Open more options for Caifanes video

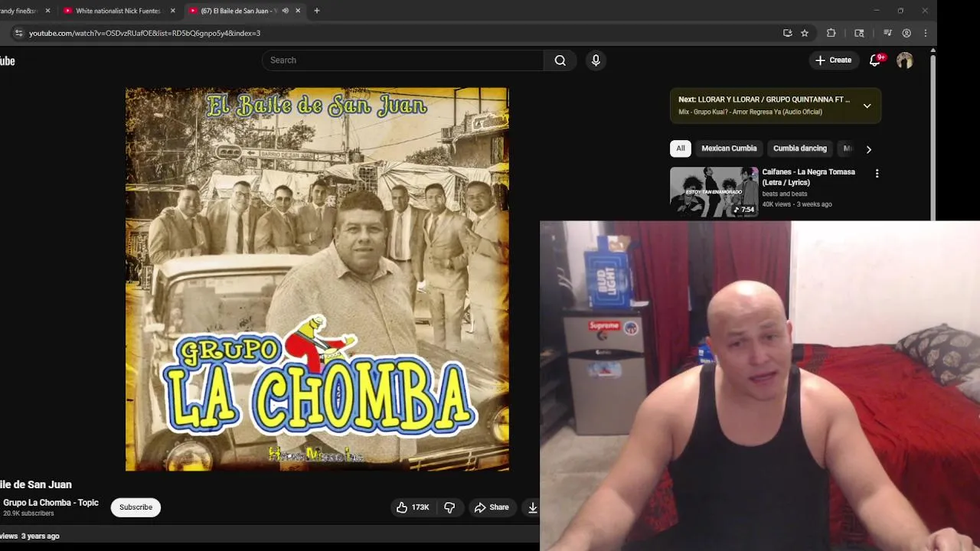point(877,174)
